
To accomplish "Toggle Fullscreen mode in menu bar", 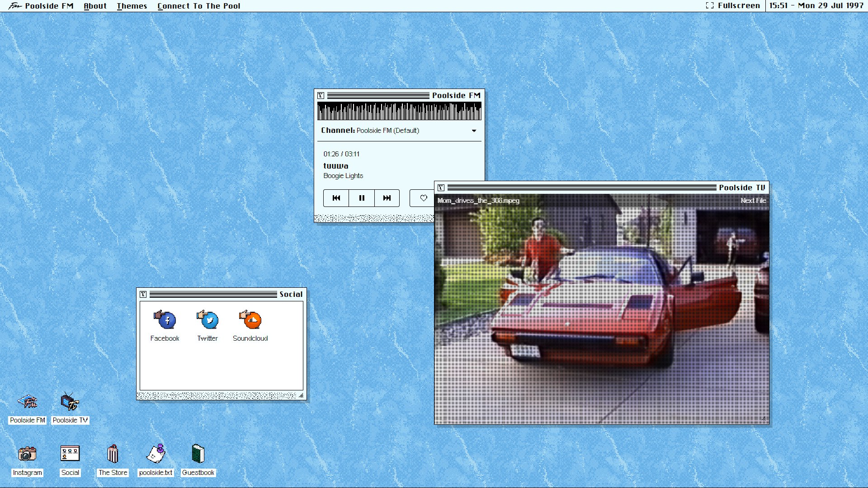I will 733,5.
